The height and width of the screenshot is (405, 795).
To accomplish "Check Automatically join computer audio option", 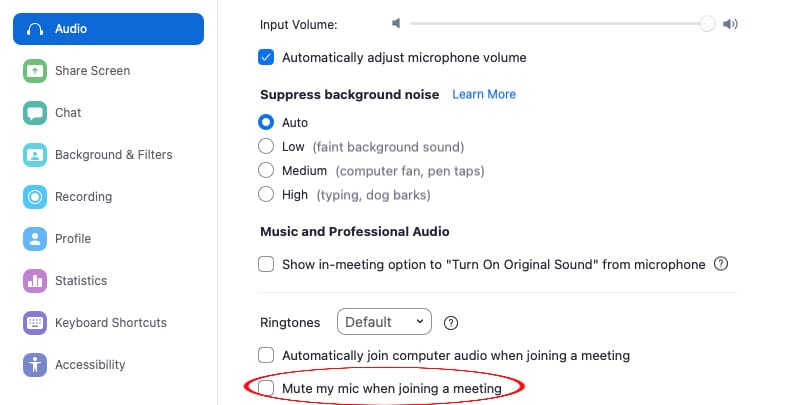I will click(266, 355).
